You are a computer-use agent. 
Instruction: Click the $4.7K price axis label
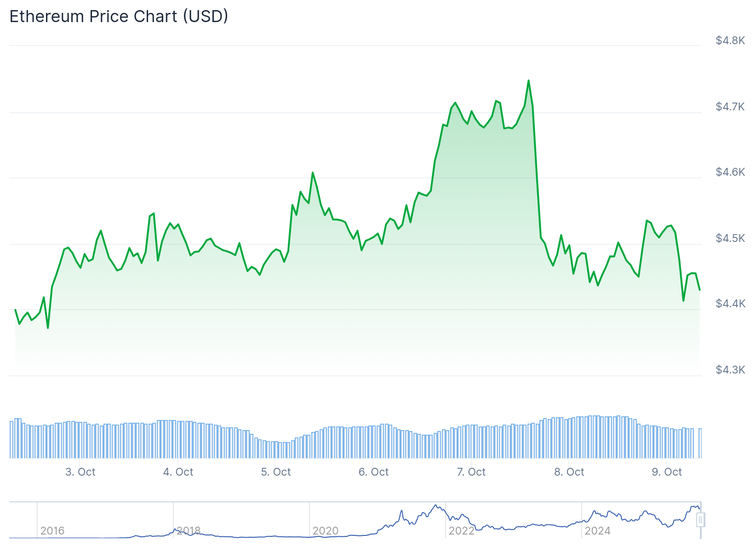730,107
